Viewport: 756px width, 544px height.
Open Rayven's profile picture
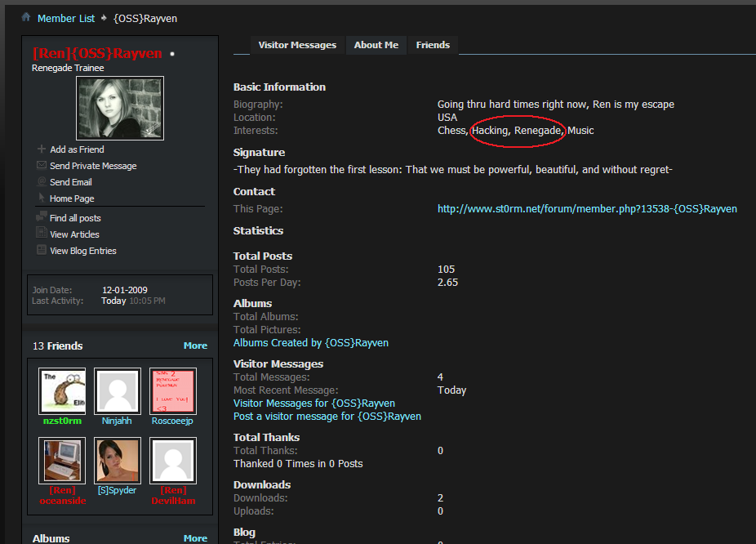[120, 109]
